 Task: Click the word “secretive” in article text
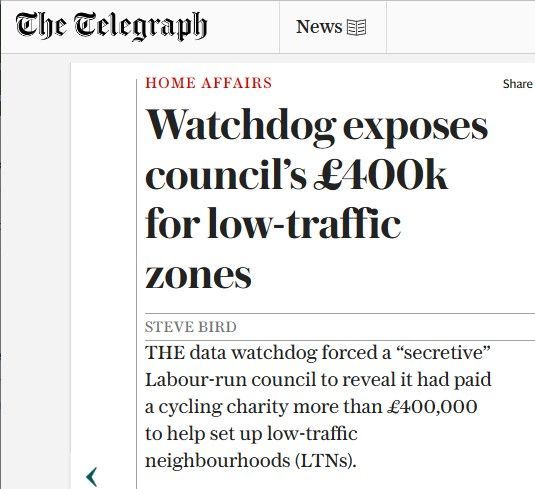coord(444,353)
